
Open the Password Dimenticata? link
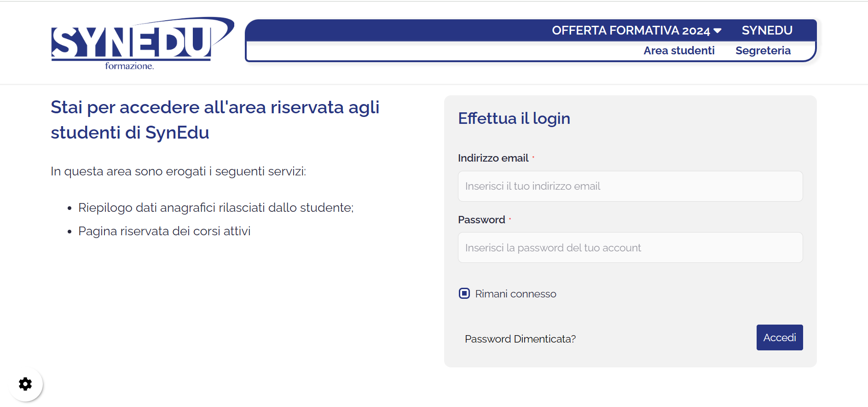[x=520, y=339]
